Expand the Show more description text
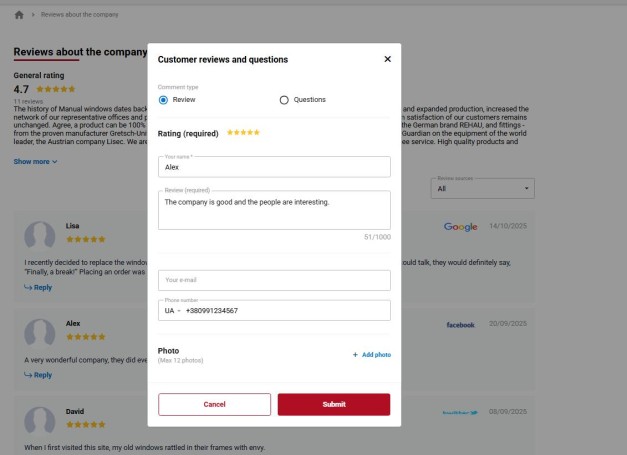This screenshot has width=627, height=455. pyautogui.click(x=36, y=161)
